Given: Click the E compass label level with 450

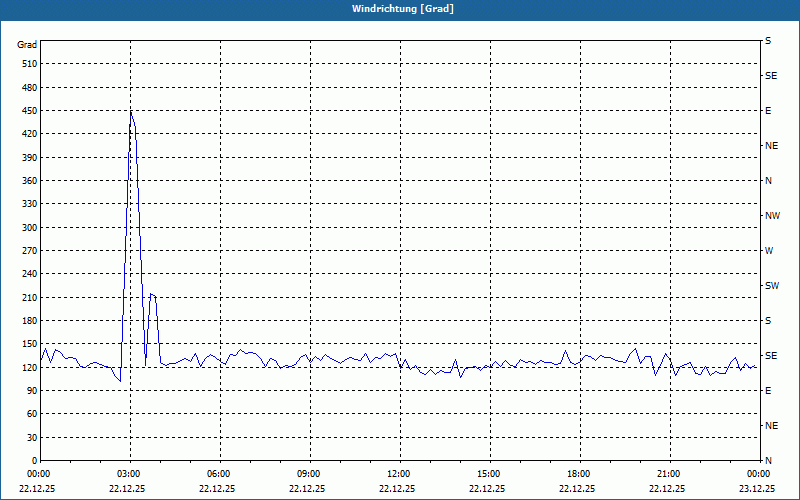Looking at the screenshot, I should coord(768,111).
